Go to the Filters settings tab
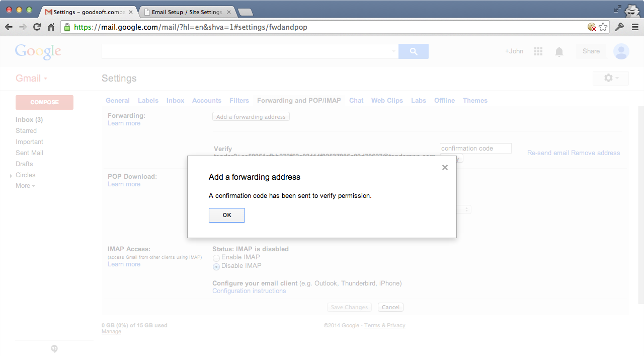 pyautogui.click(x=239, y=100)
